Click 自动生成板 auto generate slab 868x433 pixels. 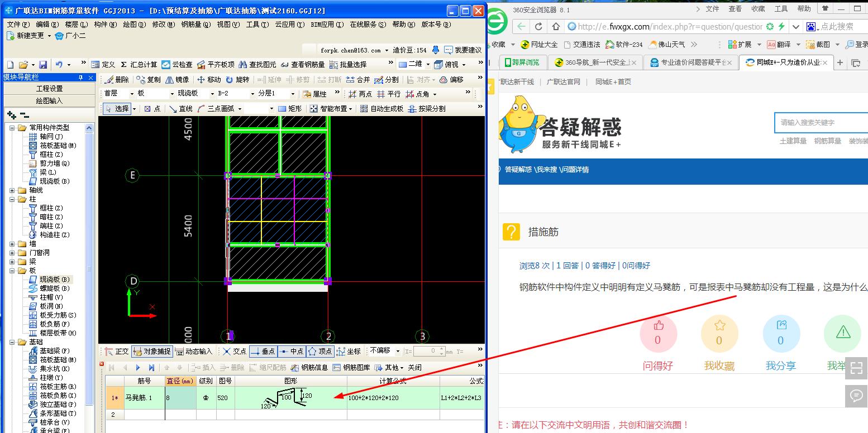pyautogui.click(x=381, y=109)
